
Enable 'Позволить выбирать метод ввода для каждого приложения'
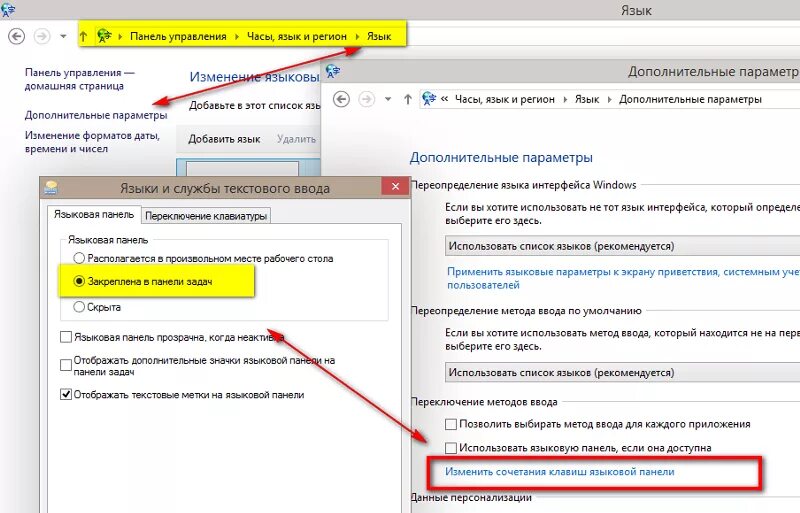(x=451, y=424)
